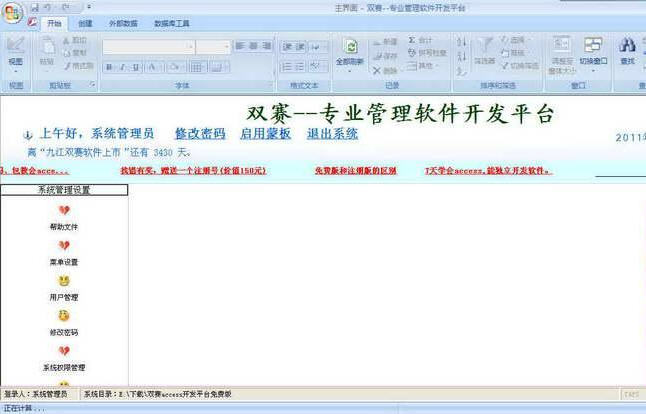The height and width of the screenshot is (414, 646).
Task: Toggle underline formatting in ribbon
Action: coord(137,67)
